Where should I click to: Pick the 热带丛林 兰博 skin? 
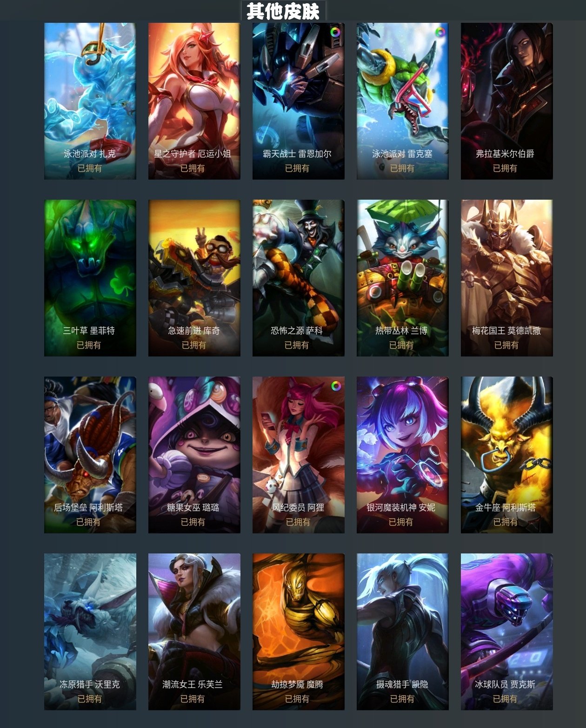tap(403, 278)
